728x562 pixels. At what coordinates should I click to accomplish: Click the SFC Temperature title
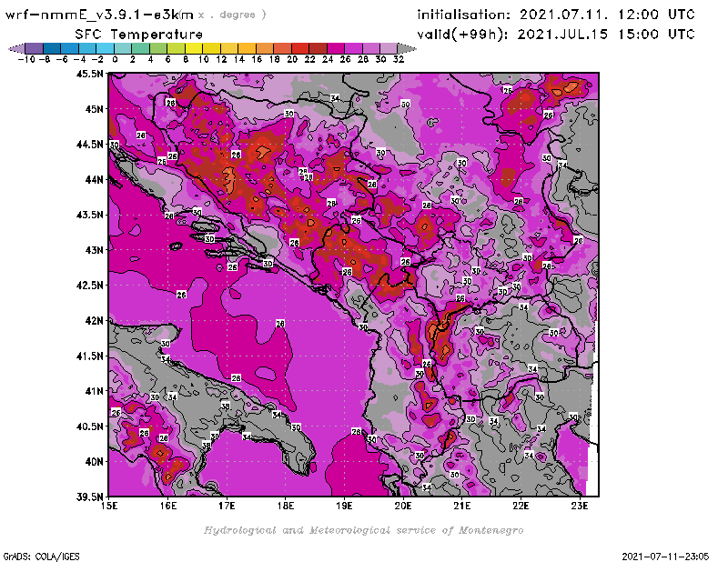[x=137, y=34]
